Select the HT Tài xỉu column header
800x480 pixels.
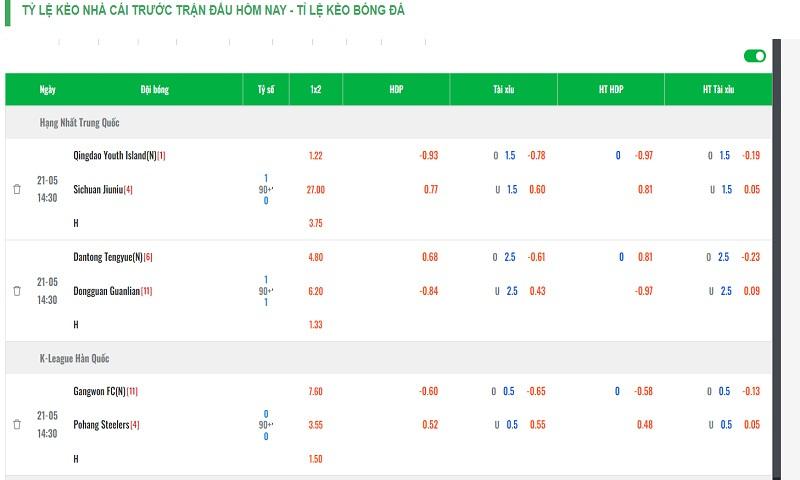718,90
